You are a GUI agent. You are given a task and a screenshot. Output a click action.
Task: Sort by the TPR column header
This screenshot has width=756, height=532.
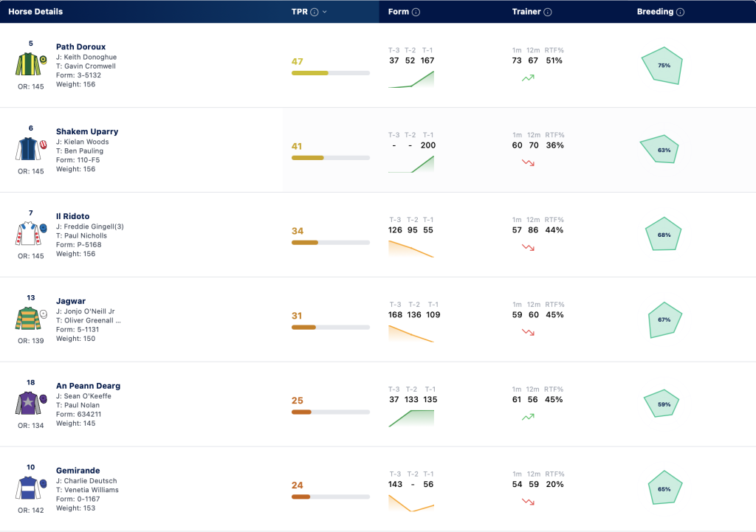coord(300,12)
